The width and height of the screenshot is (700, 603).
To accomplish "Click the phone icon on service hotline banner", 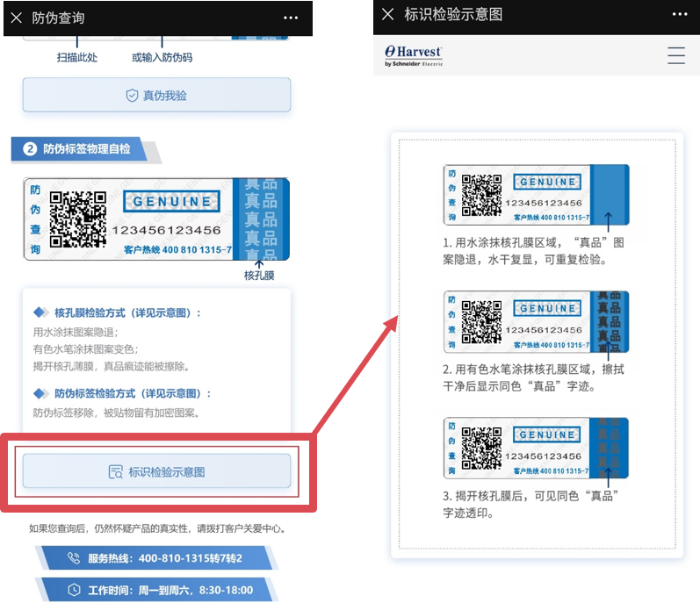I will (x=74, y=558).
